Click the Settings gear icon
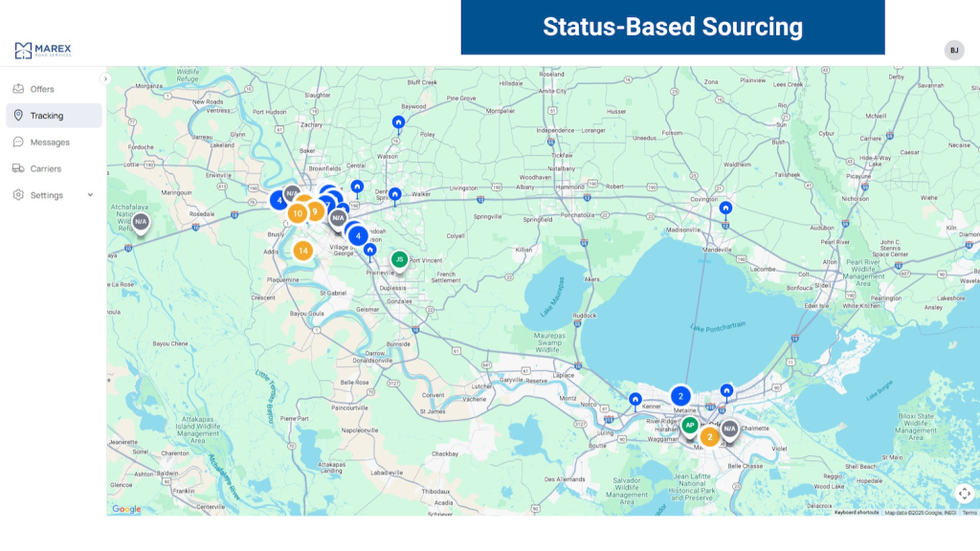The width and height of the screenshot is (980, 551). coord(18,195)
